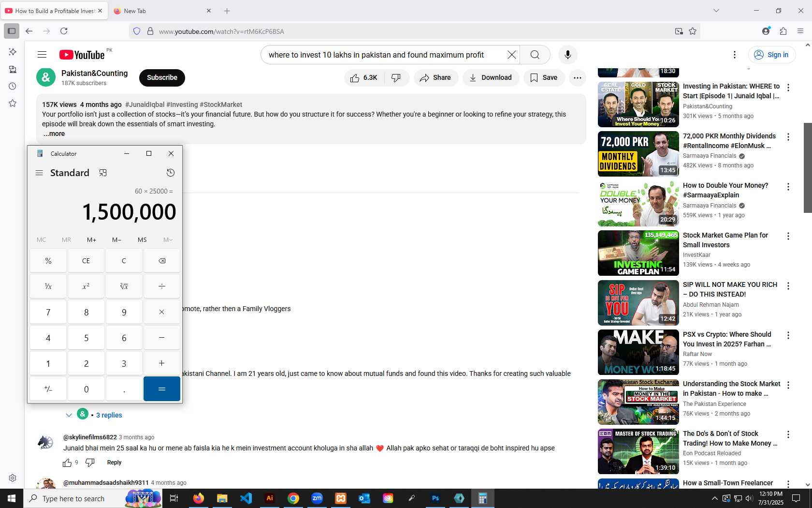Click Calculator plus/minus sign key
The image size is (812, 508).
(48, 389)
